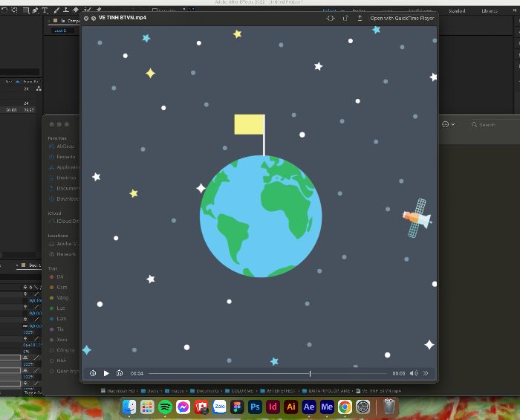Switch to the Libraries workspace tab
Viewport: 520px width, 420px height.
coord(490,11)
